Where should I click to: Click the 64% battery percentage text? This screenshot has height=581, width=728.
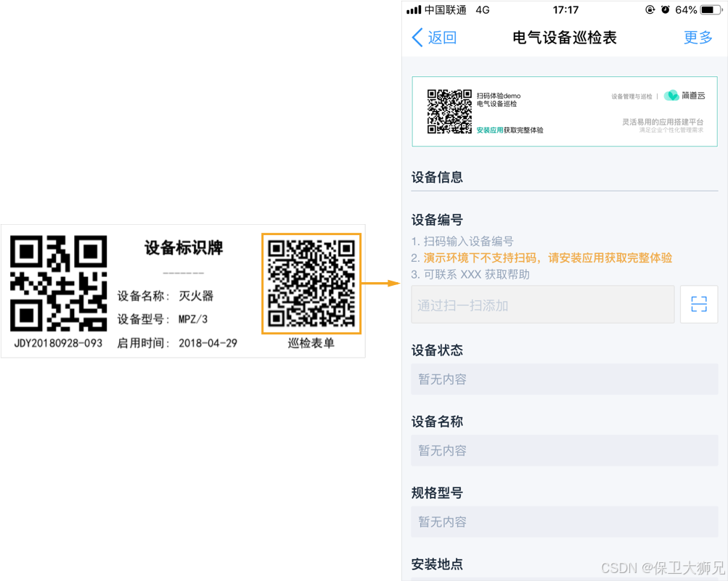686,9
